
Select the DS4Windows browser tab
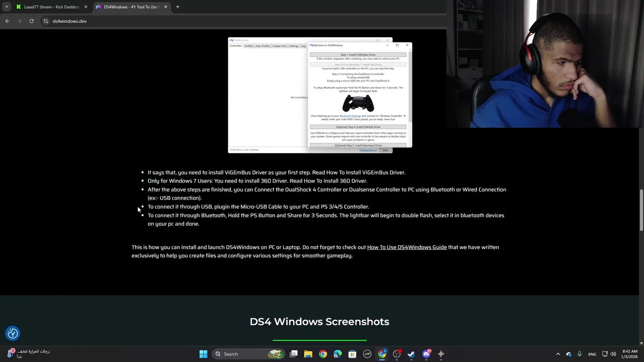pos(131,7)
